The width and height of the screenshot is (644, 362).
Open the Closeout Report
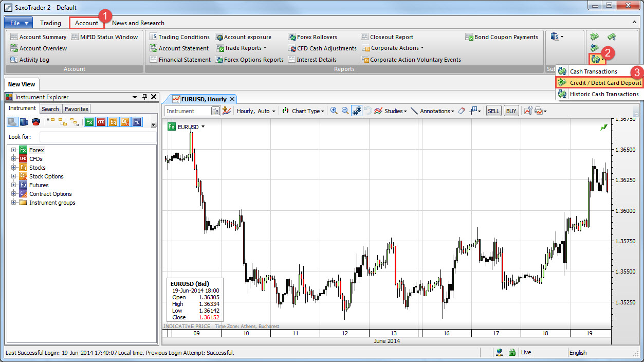point(387,37)
